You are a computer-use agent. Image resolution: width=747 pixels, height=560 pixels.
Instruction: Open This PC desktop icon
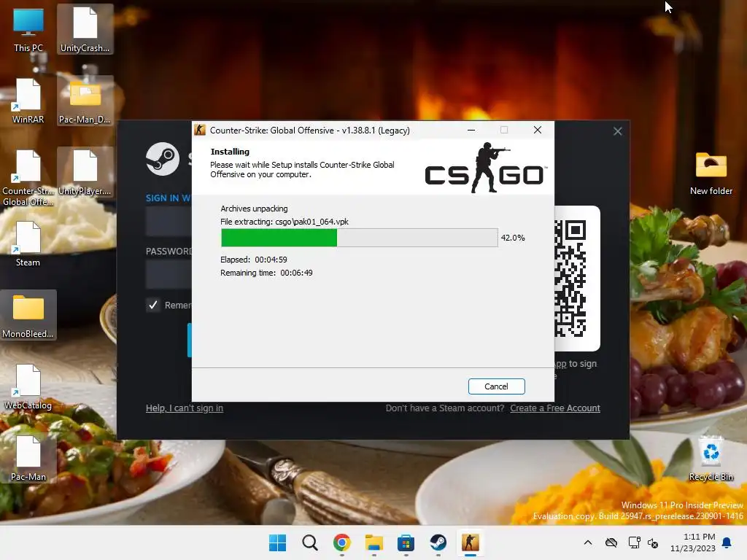click(28, 30)
